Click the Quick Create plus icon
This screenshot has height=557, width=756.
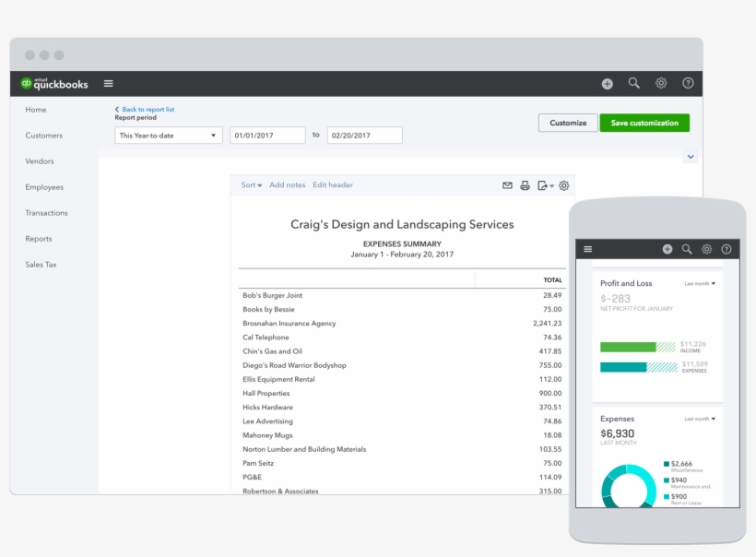click(607, 83)
